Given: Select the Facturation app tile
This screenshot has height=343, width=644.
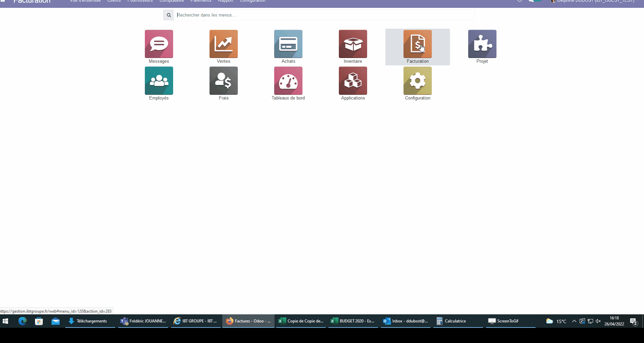Looking at the screenshot, I should (417, 44).
